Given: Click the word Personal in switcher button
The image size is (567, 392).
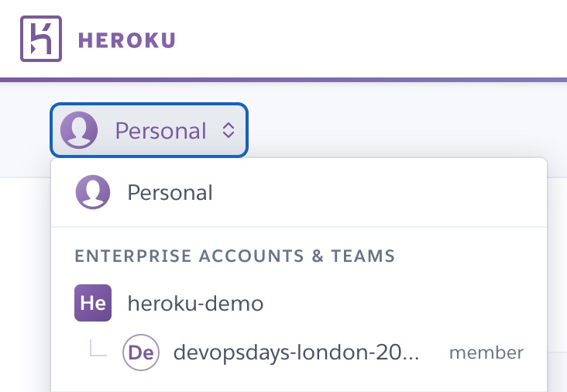Looking at the screenshot, I should click(x=160, y=131).
